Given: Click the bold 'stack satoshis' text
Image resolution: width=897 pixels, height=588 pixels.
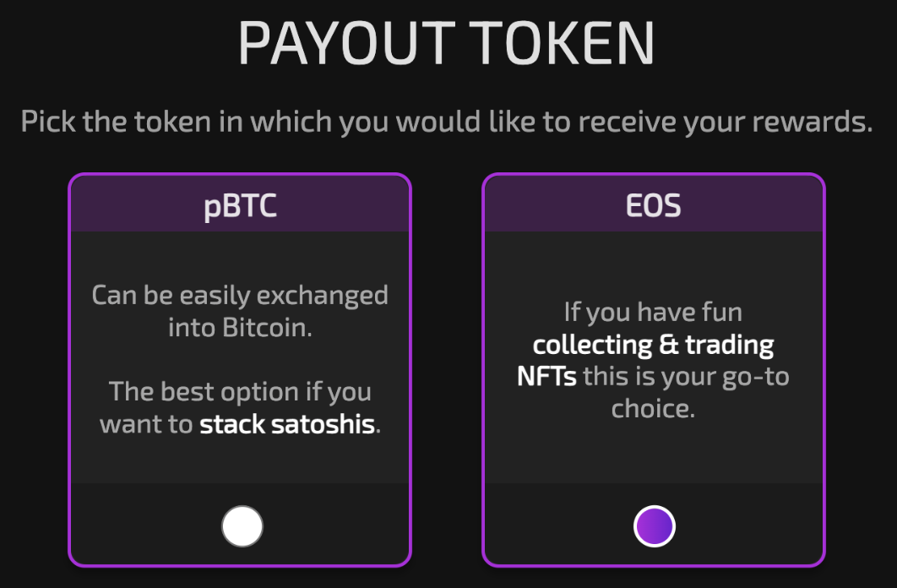Looking at the screenshot, I should [286, 424].
